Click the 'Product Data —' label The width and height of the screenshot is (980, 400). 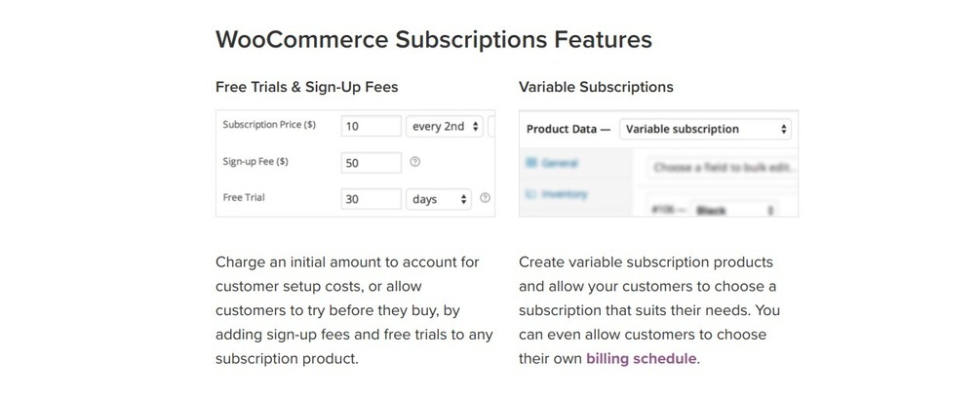point(568,129)
